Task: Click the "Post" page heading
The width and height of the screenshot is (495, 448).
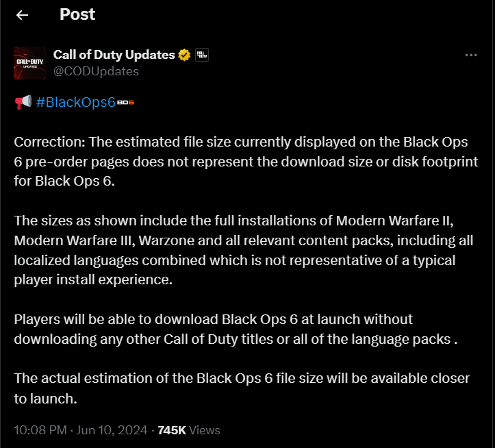Action: coord(77,14)
